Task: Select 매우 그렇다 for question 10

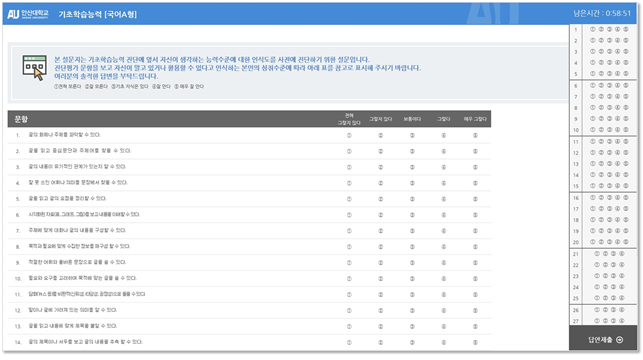Action: (x=475, y=279)
